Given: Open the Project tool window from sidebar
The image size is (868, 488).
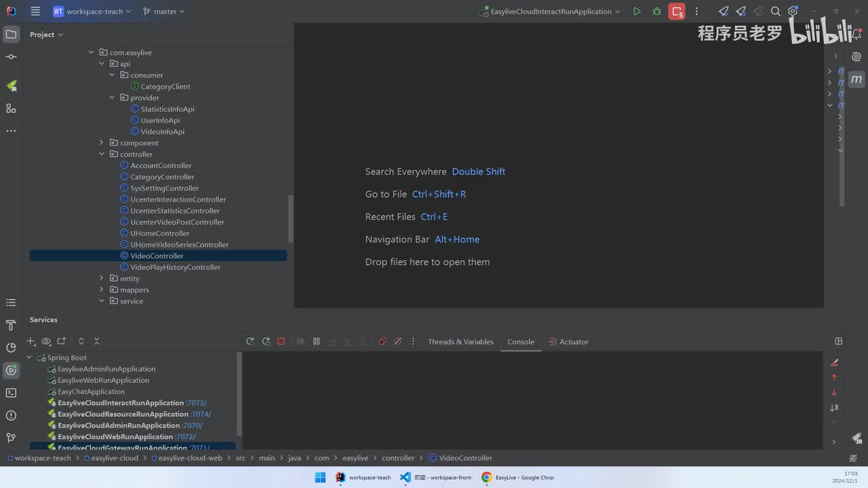Looking at the screenshot, I should tap(11, 35).
